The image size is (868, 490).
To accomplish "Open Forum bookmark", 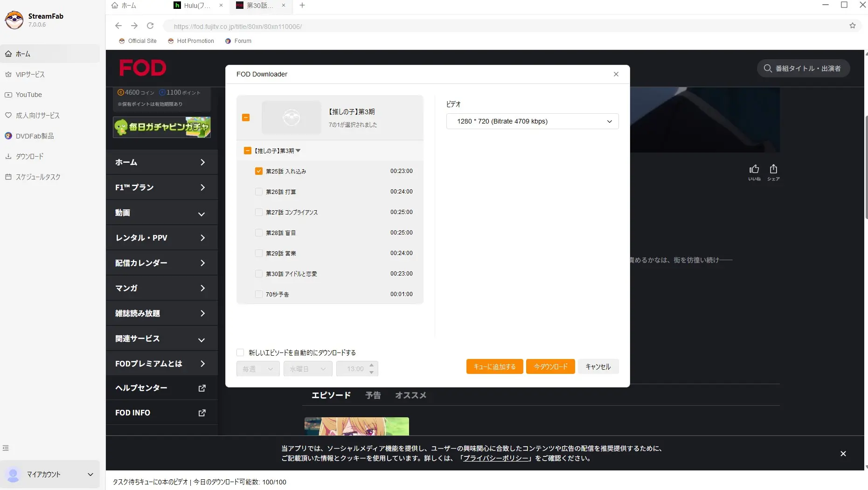I will point(238,41).
